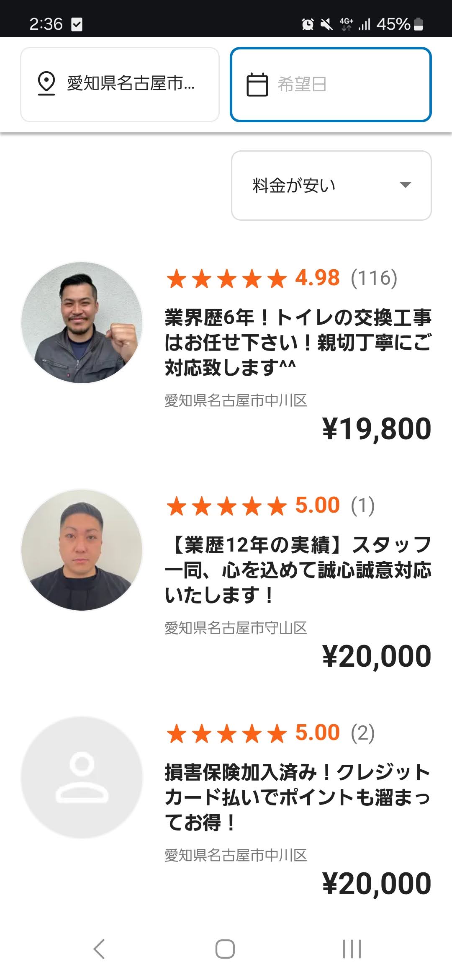This screenshot has width=452, height=980.
Task: Tap the 4.98 star rating with 116 reviews
Action: point(282,279)
